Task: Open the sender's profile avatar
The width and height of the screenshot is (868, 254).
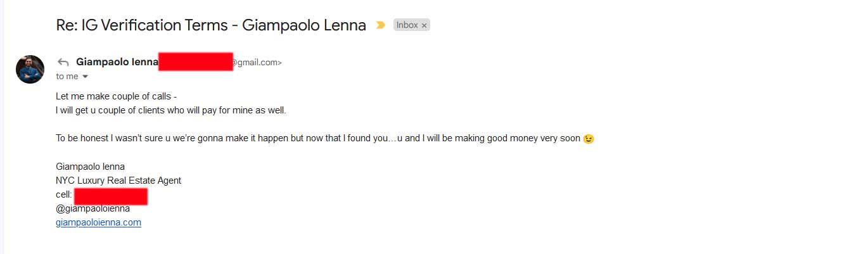Action: pos(30,69)
